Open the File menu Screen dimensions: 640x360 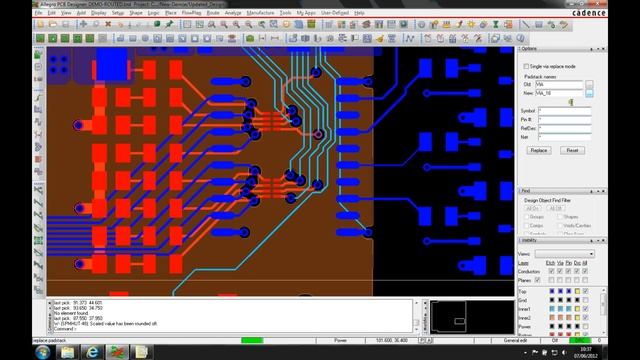38,13
